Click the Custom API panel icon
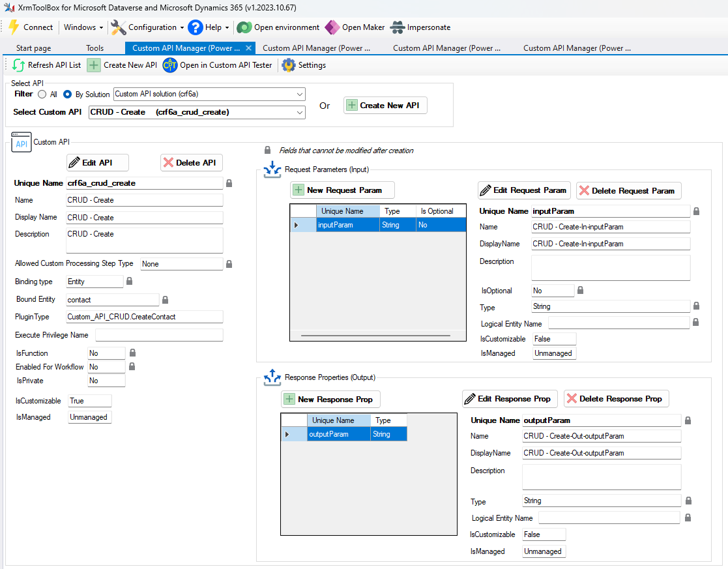This screenshot has width=728, height=569. [x=22, y=142]
